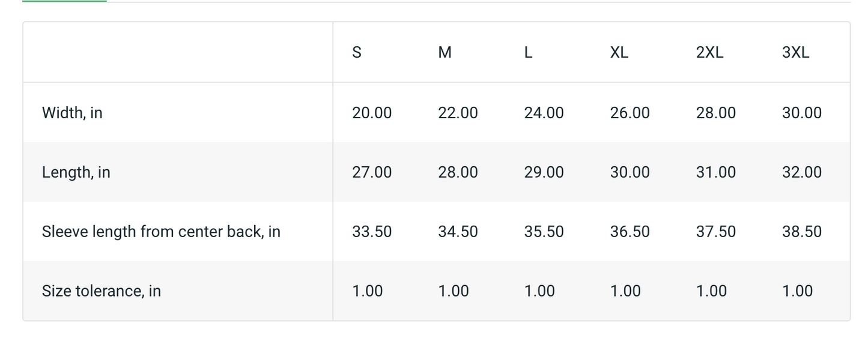Click the "Width, in" row label
868x338 pixels.
(x=72, y=113)
